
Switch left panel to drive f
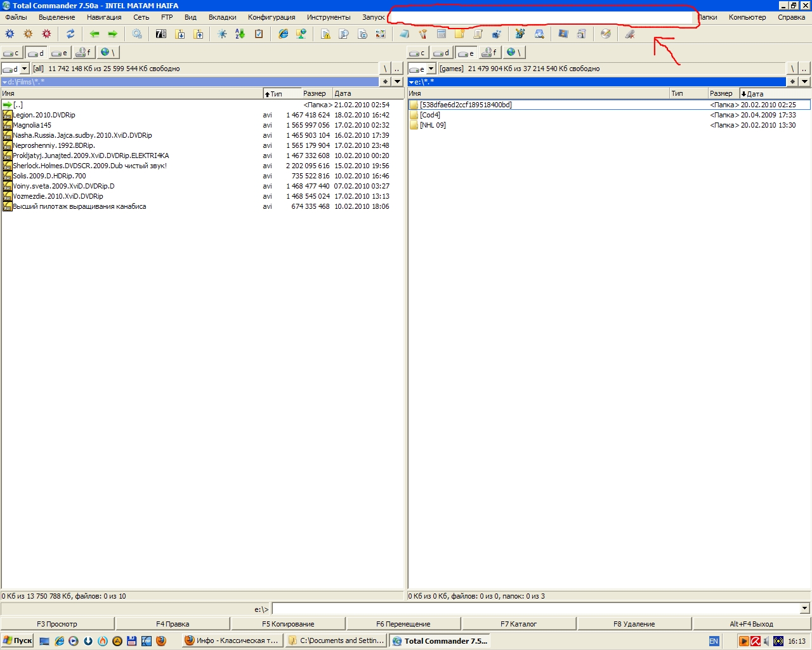click(84, 53)
